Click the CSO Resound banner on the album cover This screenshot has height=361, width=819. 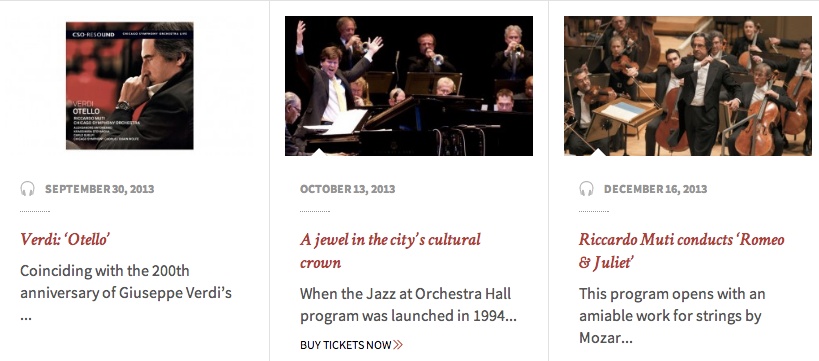click(x=130, y=34)
